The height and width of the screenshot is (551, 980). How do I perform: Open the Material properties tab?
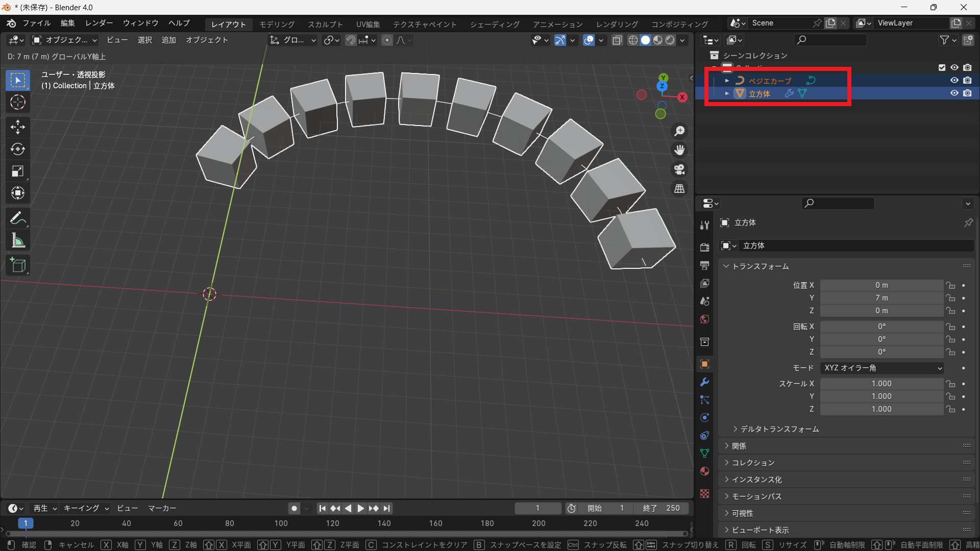(705, 471)
